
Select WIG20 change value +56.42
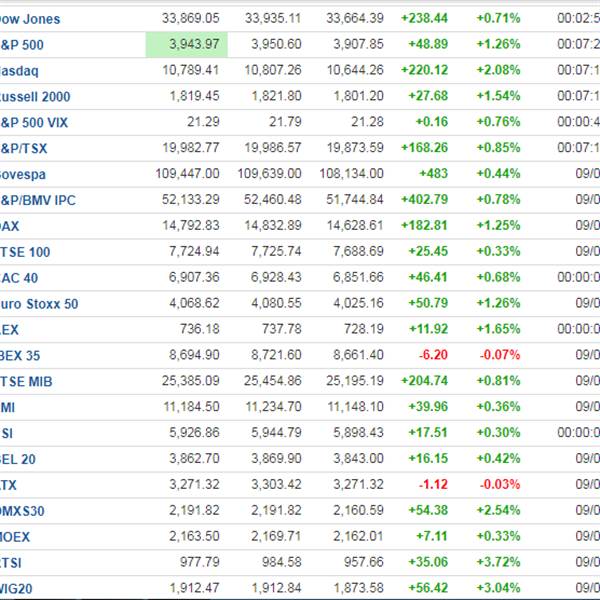[428, 588]
